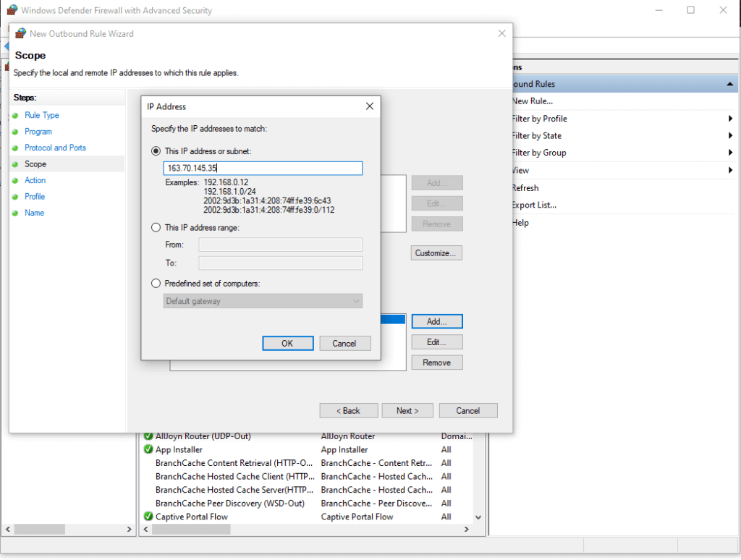Maximize the Windows Defender Firewall window
741x560 pixels.
tap(691, 10)
